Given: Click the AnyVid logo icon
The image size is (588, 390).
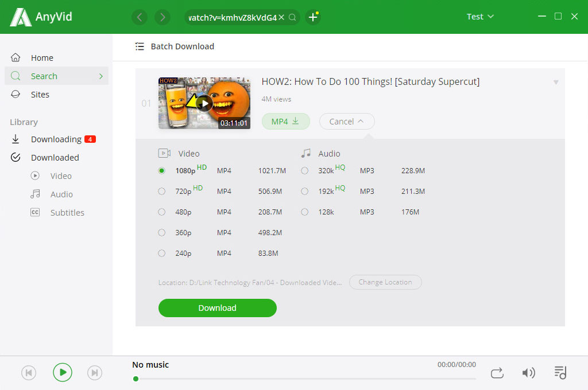Looking at the screenshot, I should (x=20, y=17).
